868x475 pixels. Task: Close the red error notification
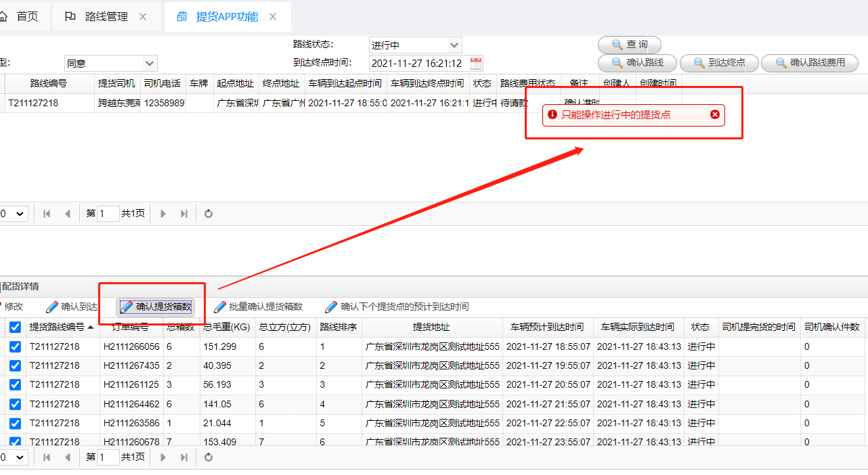pos(715,114)
